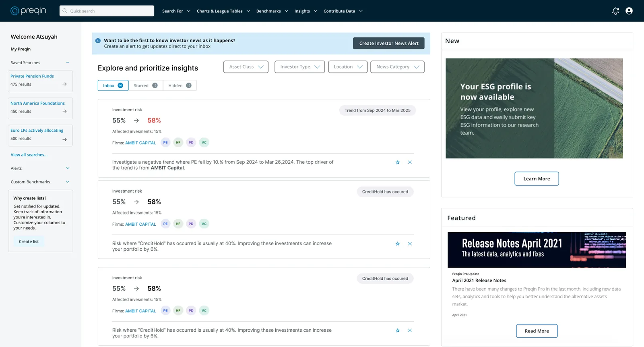644x347 pixels.
Task: Click the HF badge in the bottom card
Action: pos(178,310)
